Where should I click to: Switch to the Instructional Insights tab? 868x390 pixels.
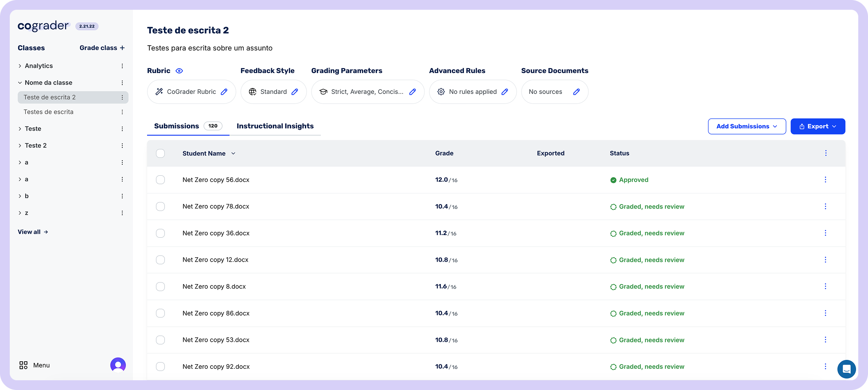[x=275, y=126]
